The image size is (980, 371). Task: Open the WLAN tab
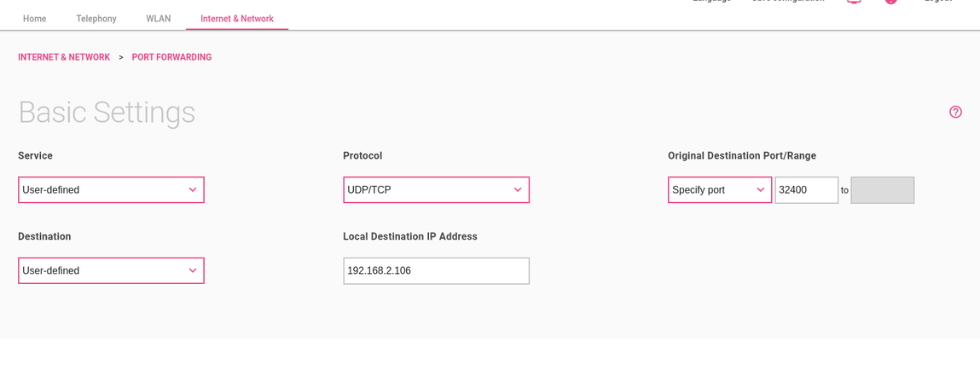pos(159,19)
